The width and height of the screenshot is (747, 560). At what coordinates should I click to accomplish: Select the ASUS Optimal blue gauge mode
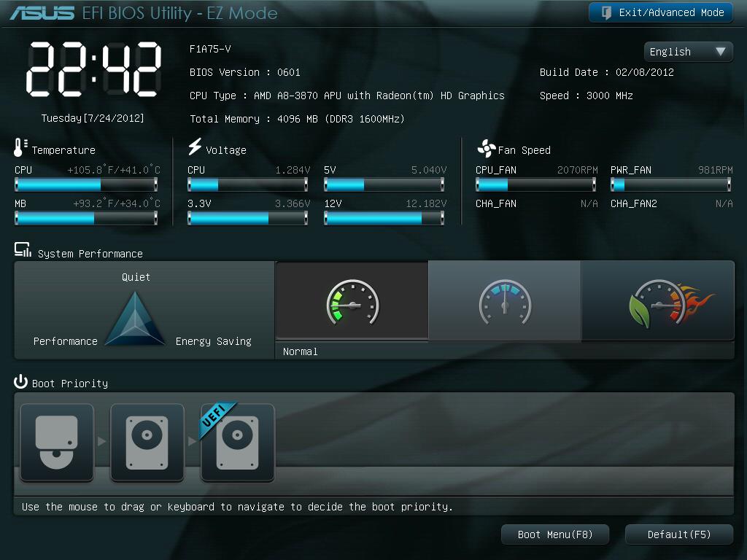(505, 301)
